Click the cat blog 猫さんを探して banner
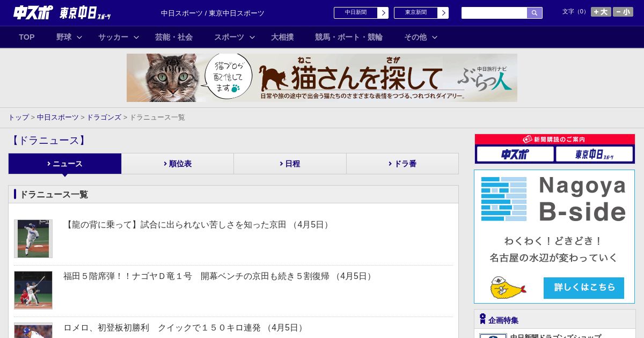644x338 pixels. pyautogui.click(x=322, y=78)
